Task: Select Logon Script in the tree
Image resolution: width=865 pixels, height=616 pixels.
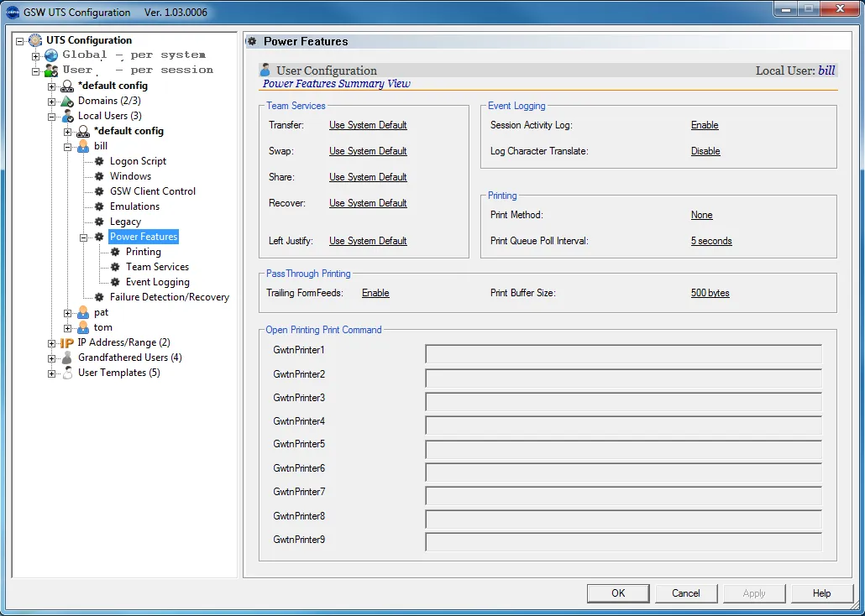Action: (x=138, y=161)
